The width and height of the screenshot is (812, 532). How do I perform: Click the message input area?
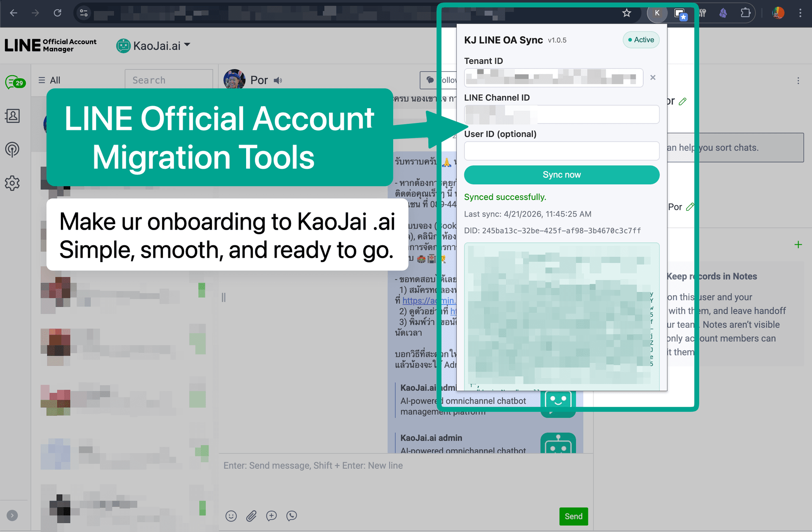click(406, 478)
